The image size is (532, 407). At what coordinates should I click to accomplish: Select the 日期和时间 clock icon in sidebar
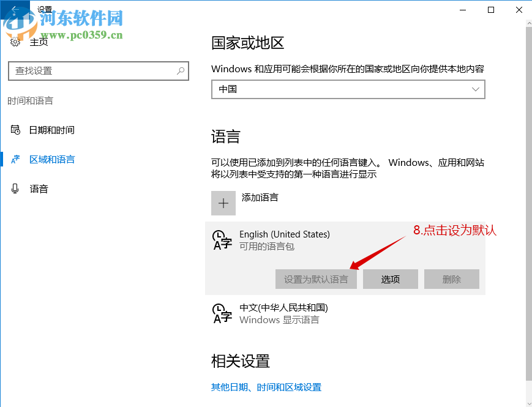coord(15,130)
